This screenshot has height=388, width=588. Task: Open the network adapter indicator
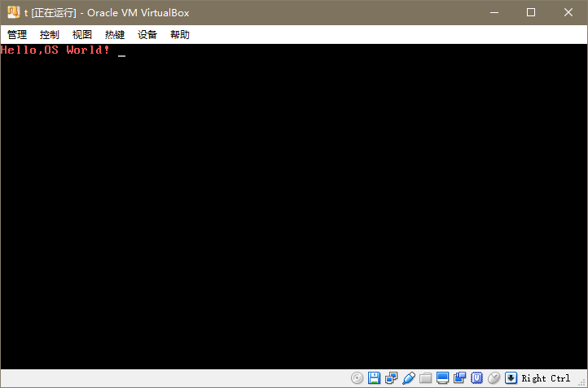(391, 378)
